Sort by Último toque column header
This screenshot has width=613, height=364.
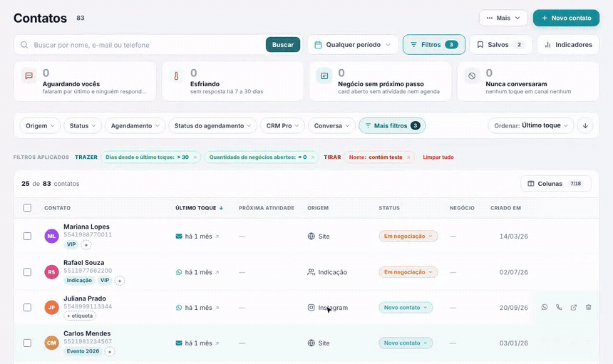click(199, 208)
